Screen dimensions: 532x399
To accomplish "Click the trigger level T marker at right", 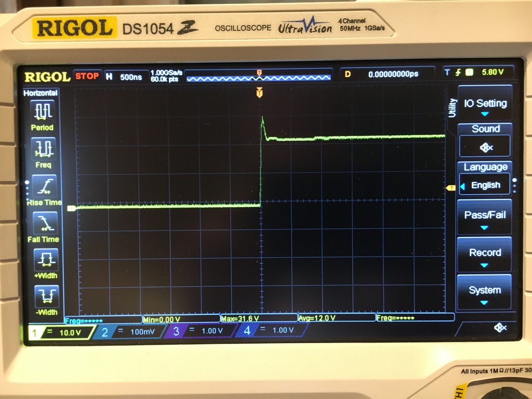I will point(450,188).
